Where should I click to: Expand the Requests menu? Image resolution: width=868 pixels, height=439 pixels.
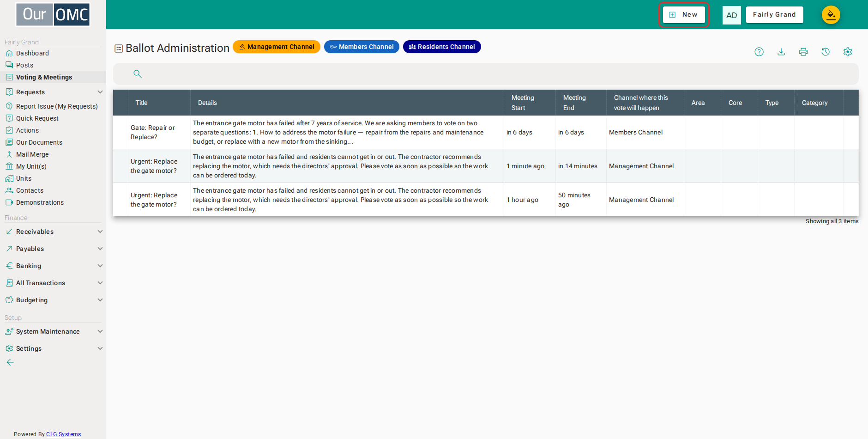pos(53,92)
